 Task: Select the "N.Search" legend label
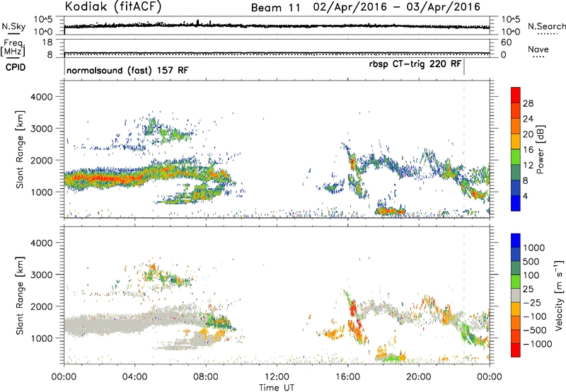(x=547, y=26)
